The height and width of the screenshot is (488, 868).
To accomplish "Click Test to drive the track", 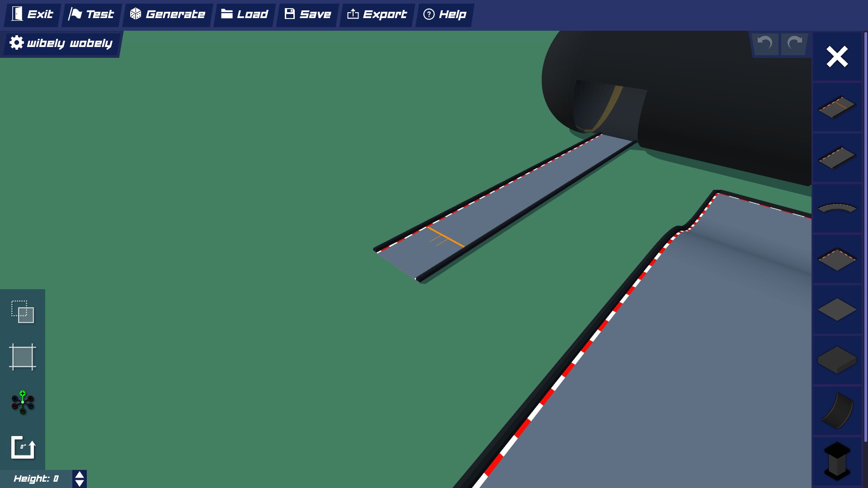I will [90, 14].
